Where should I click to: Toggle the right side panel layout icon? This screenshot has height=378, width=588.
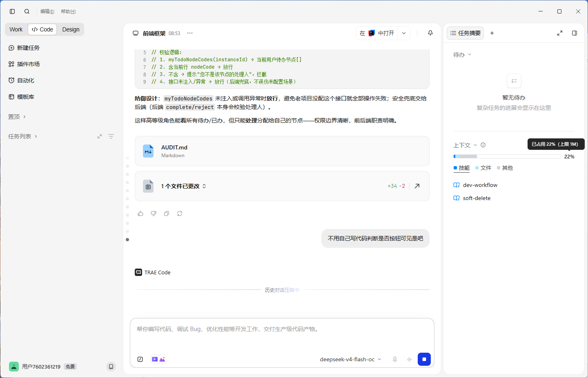(575, 33)
